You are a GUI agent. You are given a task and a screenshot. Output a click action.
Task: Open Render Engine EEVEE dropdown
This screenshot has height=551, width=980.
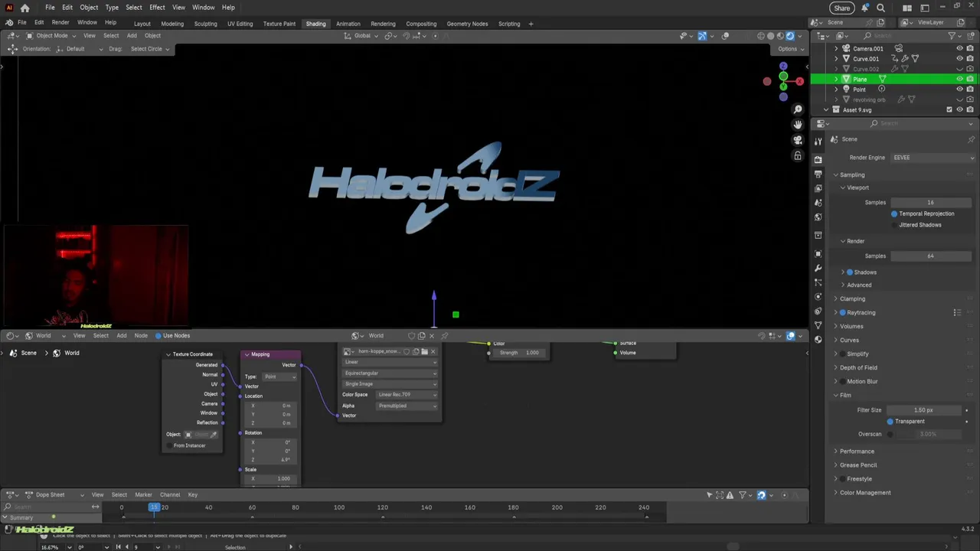tap(933, 158)
